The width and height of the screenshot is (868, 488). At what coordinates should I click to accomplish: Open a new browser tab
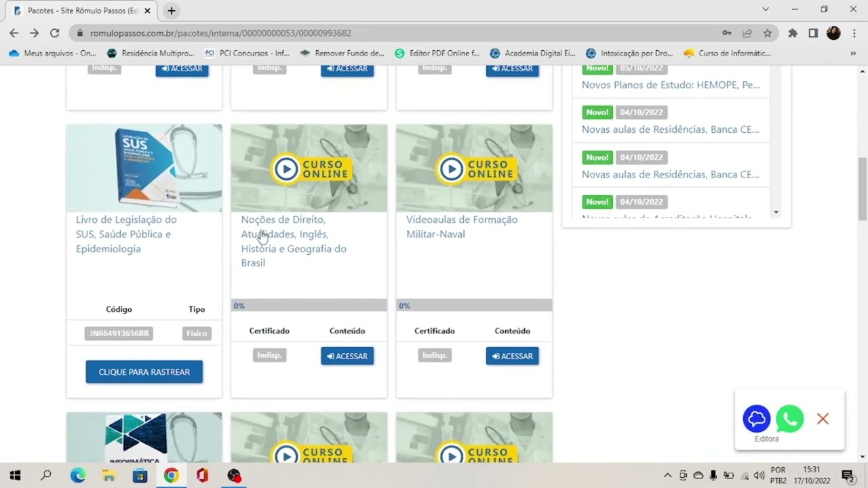pyautogui.click(x=172, y=11)
